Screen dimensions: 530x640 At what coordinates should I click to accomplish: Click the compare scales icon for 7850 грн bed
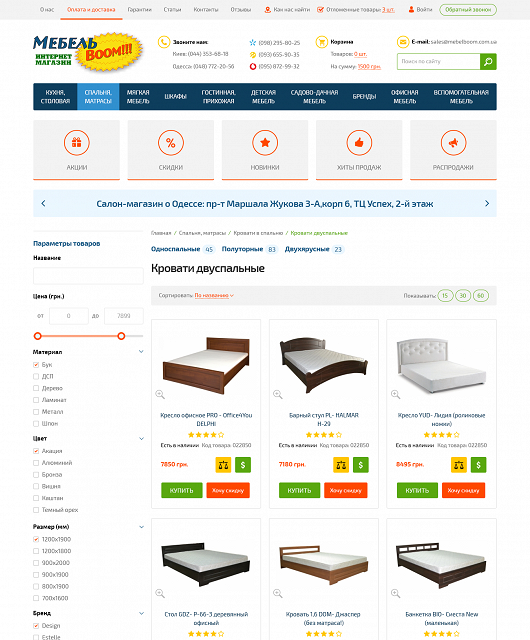(x=223, y=464)
